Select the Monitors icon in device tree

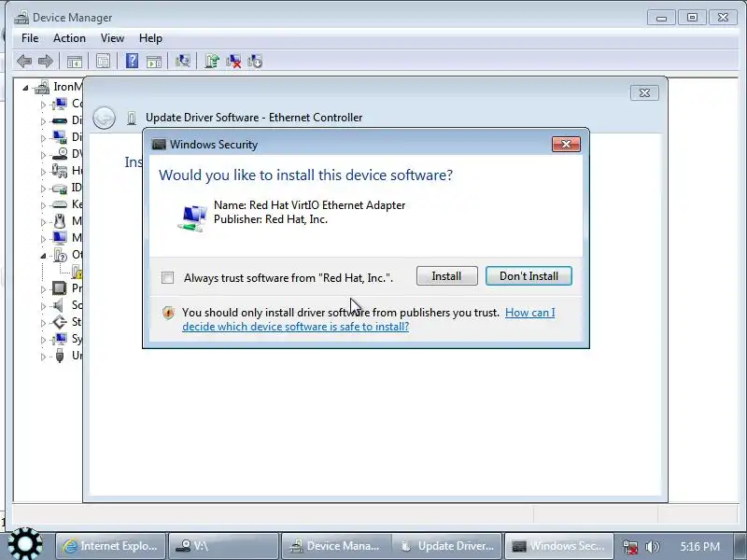[x=60, y=238]
